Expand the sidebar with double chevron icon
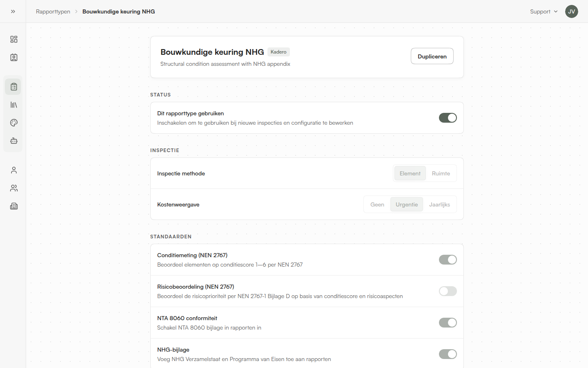The image size is (588, 368). pyautogui.click(x=13, y=11)
